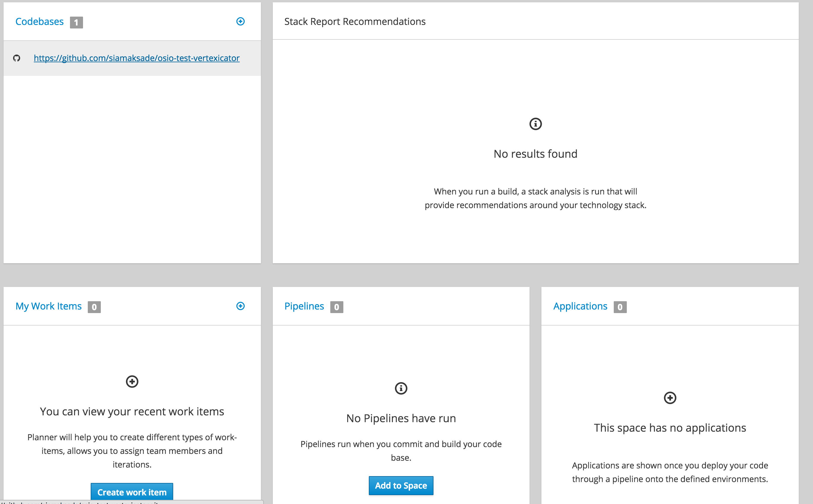
Task: Click the No Pipelines have run text
Action: click(401, 418)
